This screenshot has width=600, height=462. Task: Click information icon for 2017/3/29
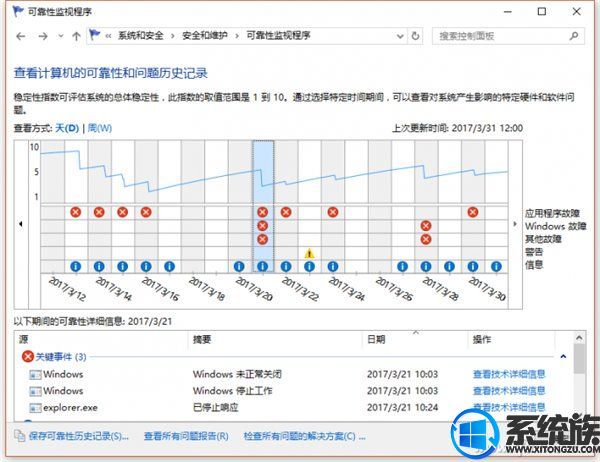pyautogui.click(x=449, y=266)
